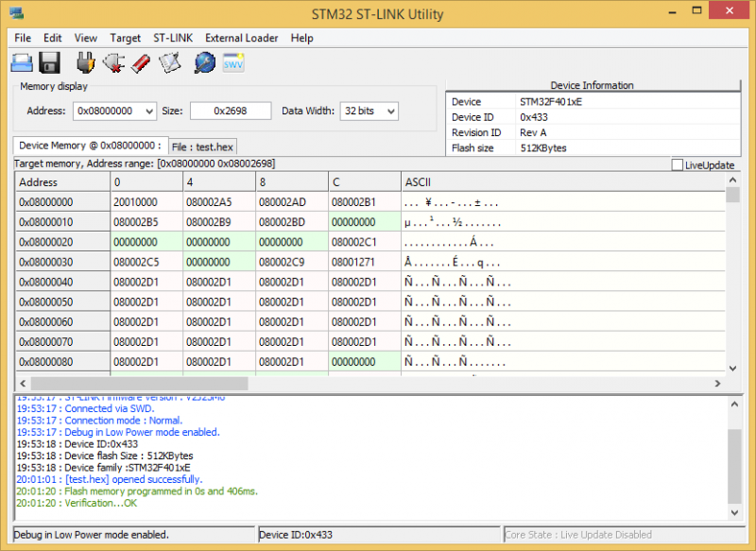Click the column header labeled C

tap(365, 182)
